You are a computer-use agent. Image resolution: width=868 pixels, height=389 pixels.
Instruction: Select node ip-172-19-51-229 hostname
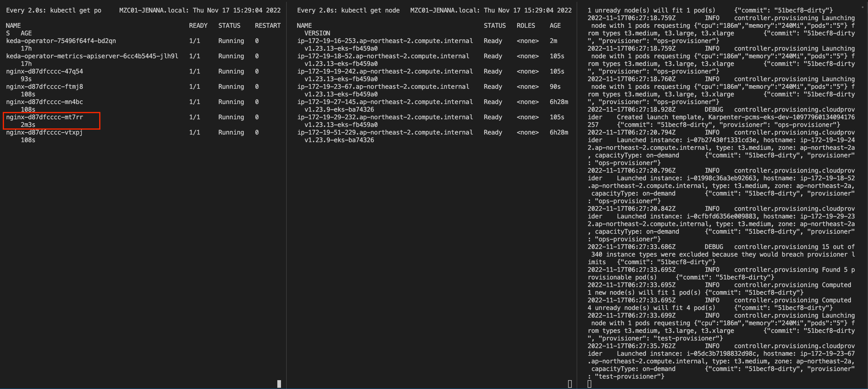(x=385, y=132)
